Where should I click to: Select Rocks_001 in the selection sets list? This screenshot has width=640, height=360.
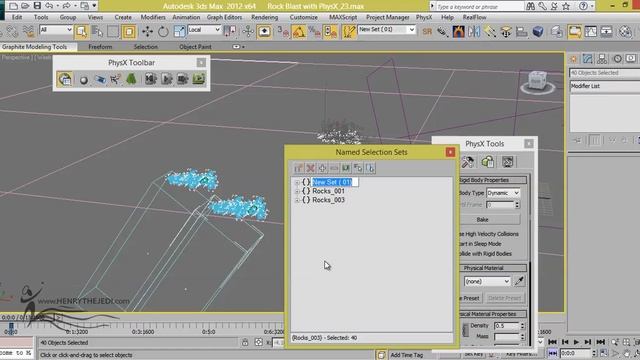[x=328, y=191]
